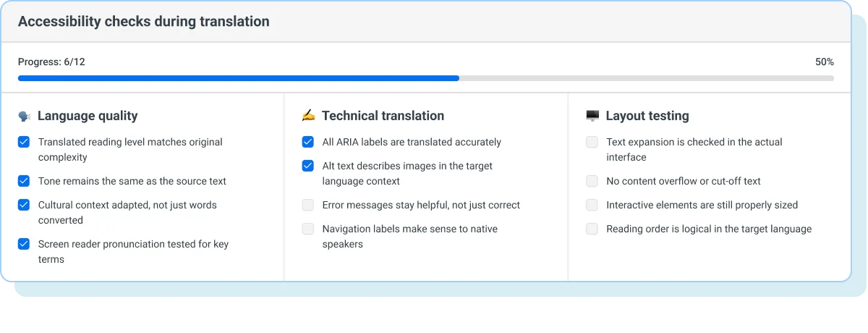The height and width of the screenshot is (333, 868).
Task: Uncheck 'Screen reader pronunciation tested' item
Action: point(24,244)
